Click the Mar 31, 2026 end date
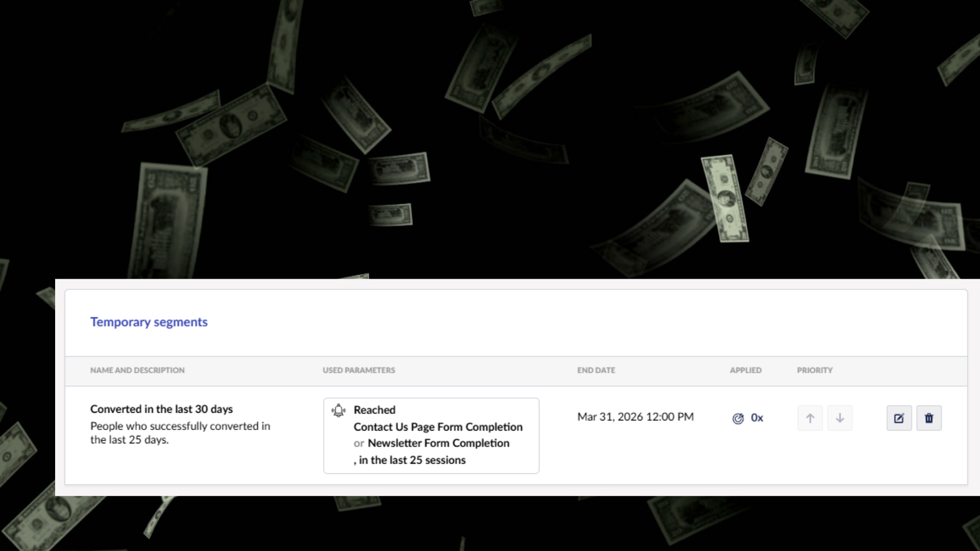This screenshot has width=980, height=551. [x=635, y=417]
